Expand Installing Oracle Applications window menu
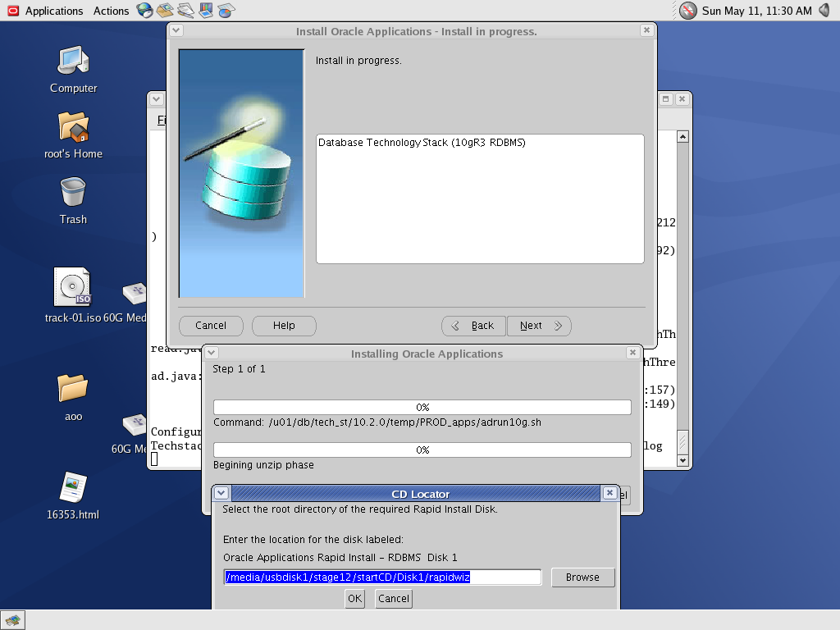This screenshot has width=840, height=630. click(x=212, y=353)
